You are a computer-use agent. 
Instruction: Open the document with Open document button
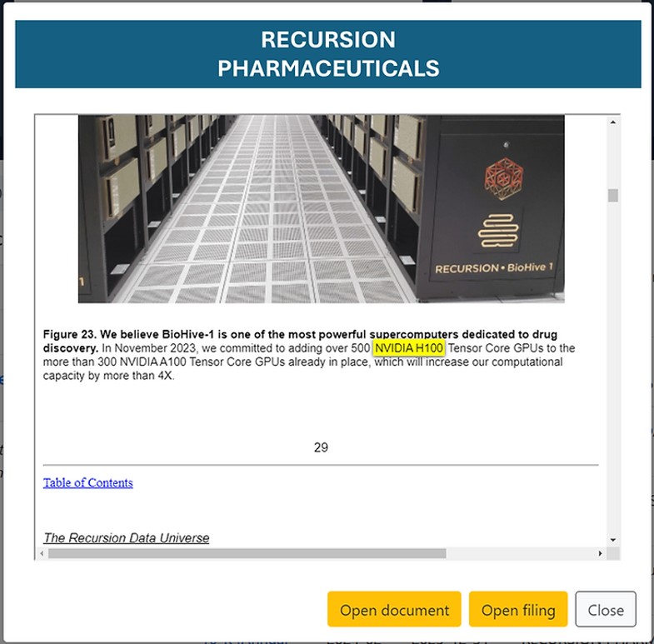click(x=394, y=609)
